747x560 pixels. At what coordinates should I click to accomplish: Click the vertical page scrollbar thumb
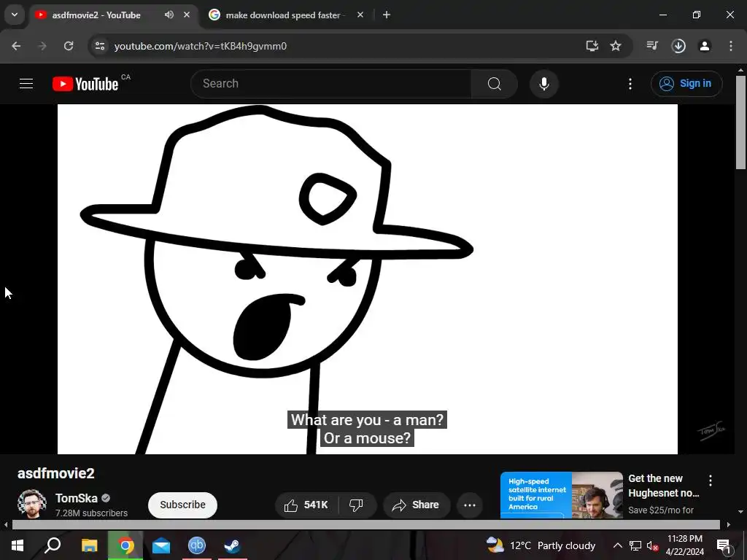tap(740, 122)
